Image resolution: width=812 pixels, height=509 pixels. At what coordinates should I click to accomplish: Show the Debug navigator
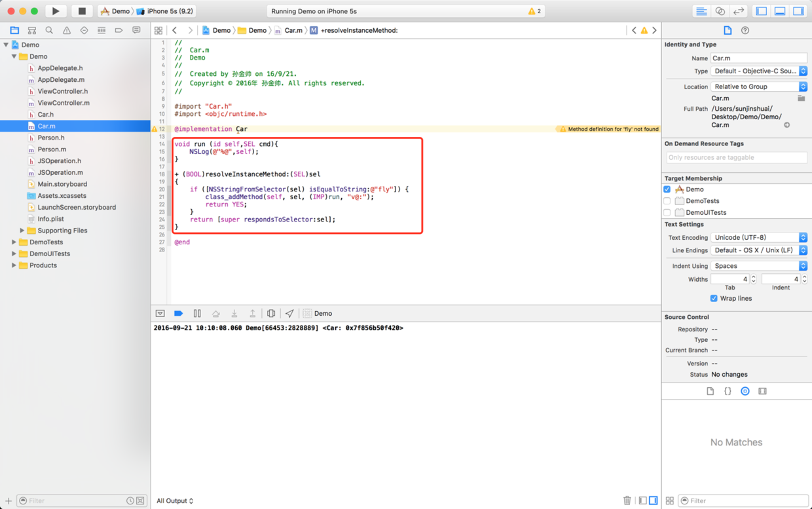click(101, 30)
